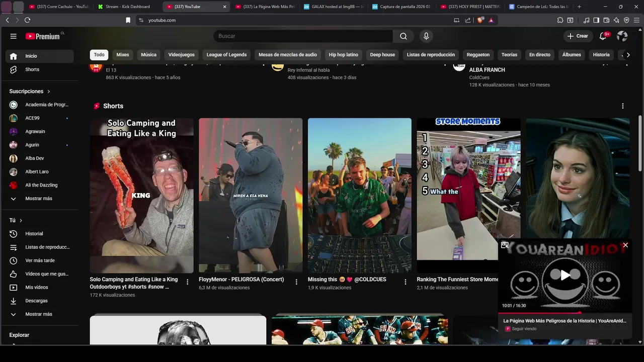Image resolution: width=644 pixels, height=362 pixels.
Task: Select the League of Legends chip
Action: [226, 55]
